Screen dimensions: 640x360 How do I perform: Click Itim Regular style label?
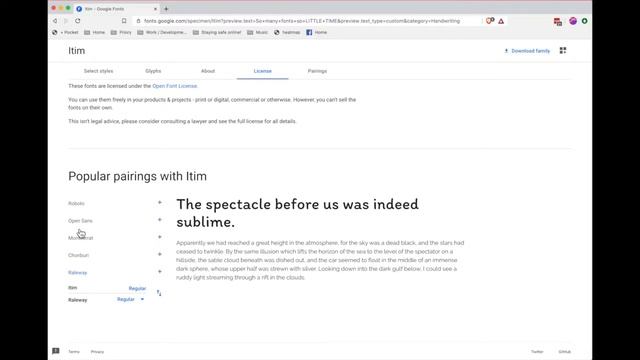click(137, 288)
